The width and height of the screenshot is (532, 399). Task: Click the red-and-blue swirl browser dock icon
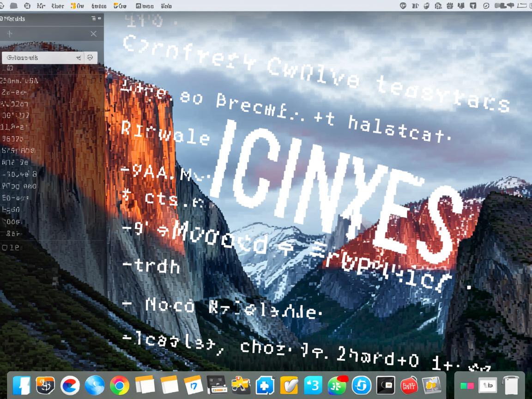pyautogui.click(x=70, y=385)
